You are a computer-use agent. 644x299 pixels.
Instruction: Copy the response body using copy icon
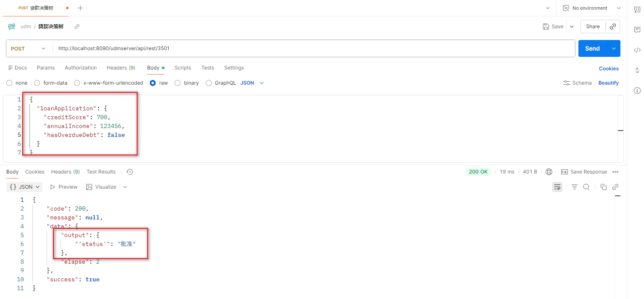[x=603, y=187]
